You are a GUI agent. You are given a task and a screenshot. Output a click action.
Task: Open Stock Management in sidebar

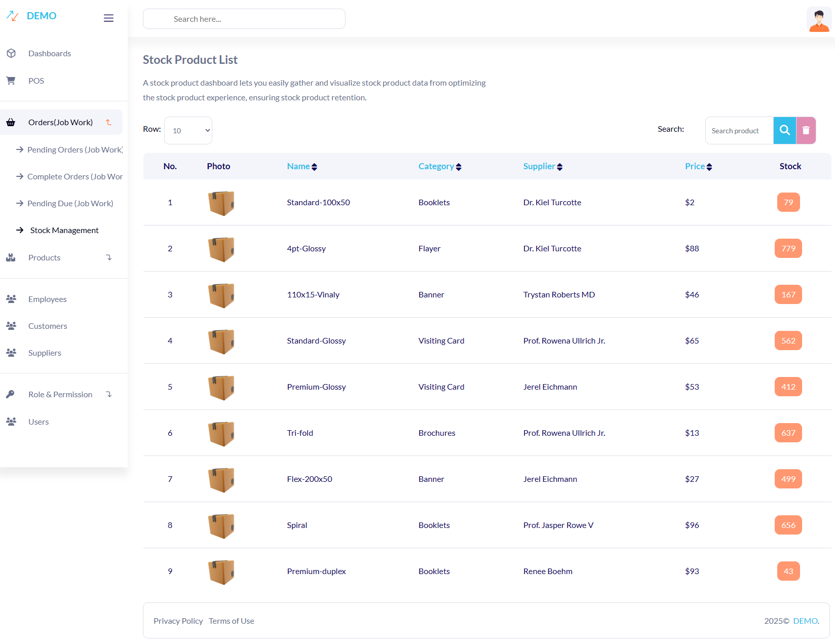coord(64,230)
